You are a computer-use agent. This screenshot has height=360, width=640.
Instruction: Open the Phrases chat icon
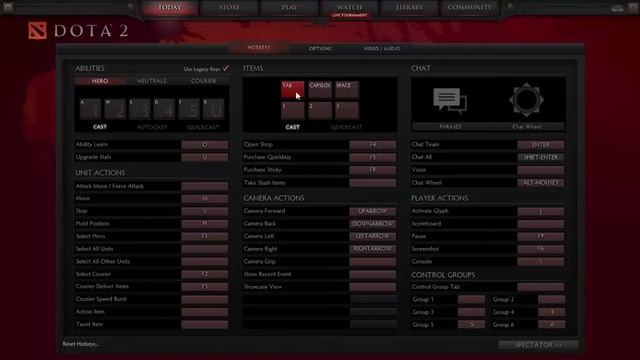click(x=450, y=100)
